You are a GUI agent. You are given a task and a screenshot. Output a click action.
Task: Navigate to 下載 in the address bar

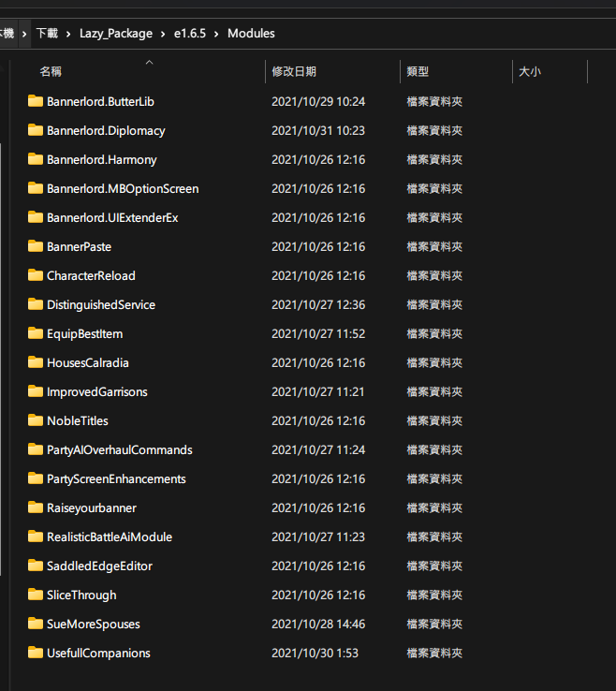tap(47, 34)
